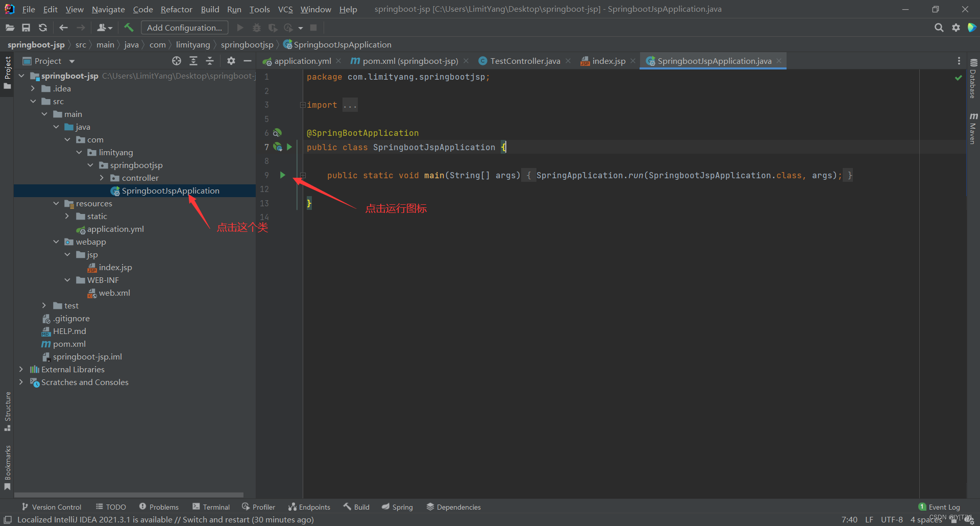
Task: Collapse the webapp folder
Action: tap(56, 242)
